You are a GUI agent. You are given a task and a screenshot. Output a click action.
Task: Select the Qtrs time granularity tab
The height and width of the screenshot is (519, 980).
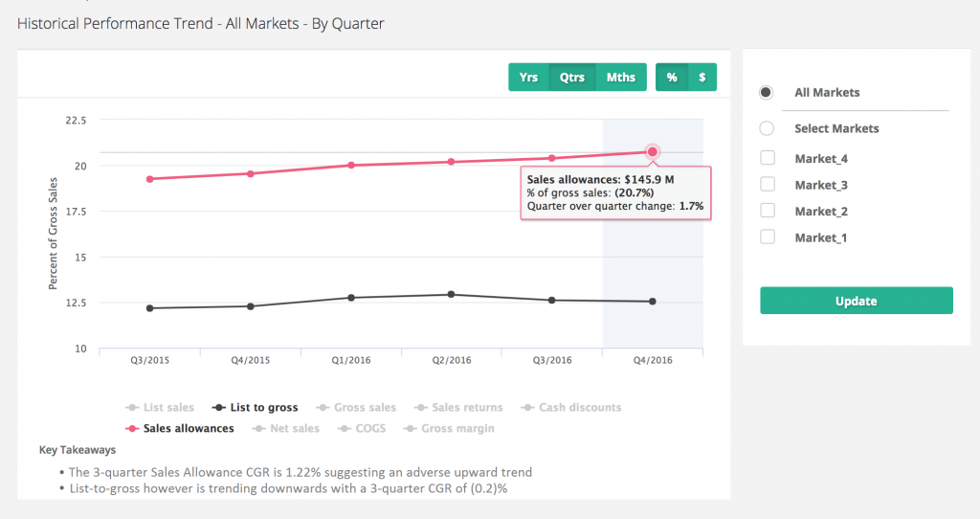[x=572, y=78]
